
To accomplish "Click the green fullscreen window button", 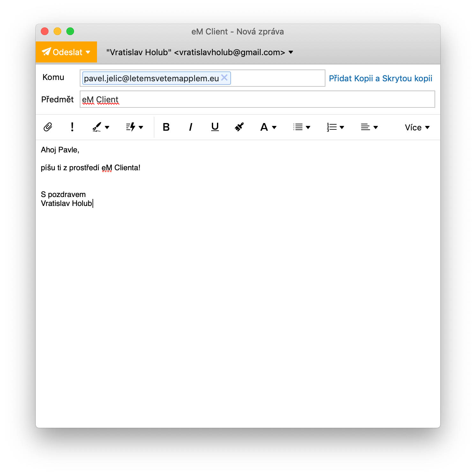I will [70, 31].
